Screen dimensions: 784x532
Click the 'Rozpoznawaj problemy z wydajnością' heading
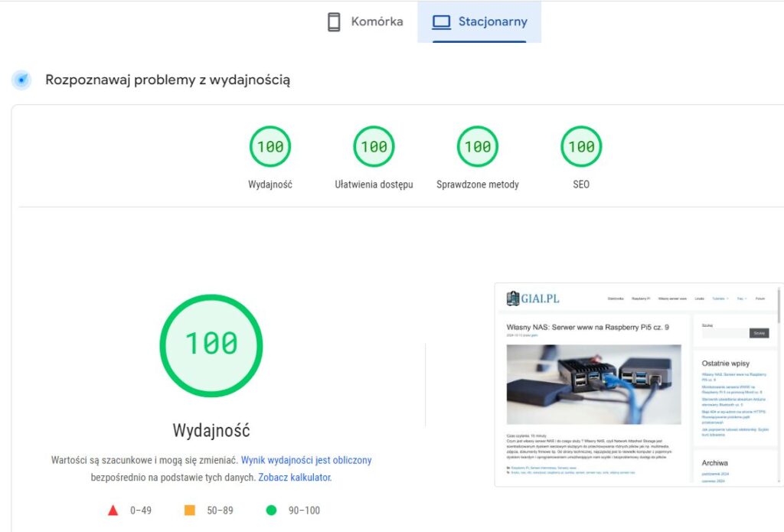[x=168, y=80]
